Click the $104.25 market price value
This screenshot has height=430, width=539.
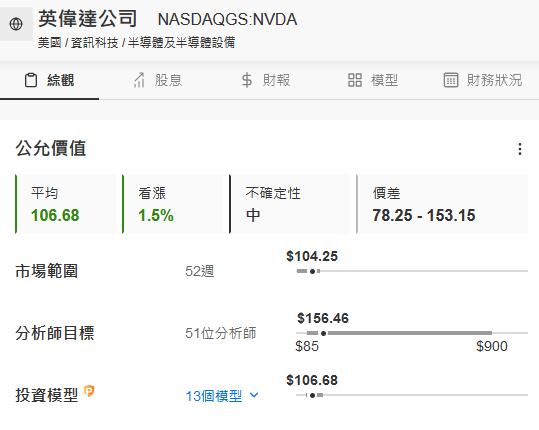[312, 256]
